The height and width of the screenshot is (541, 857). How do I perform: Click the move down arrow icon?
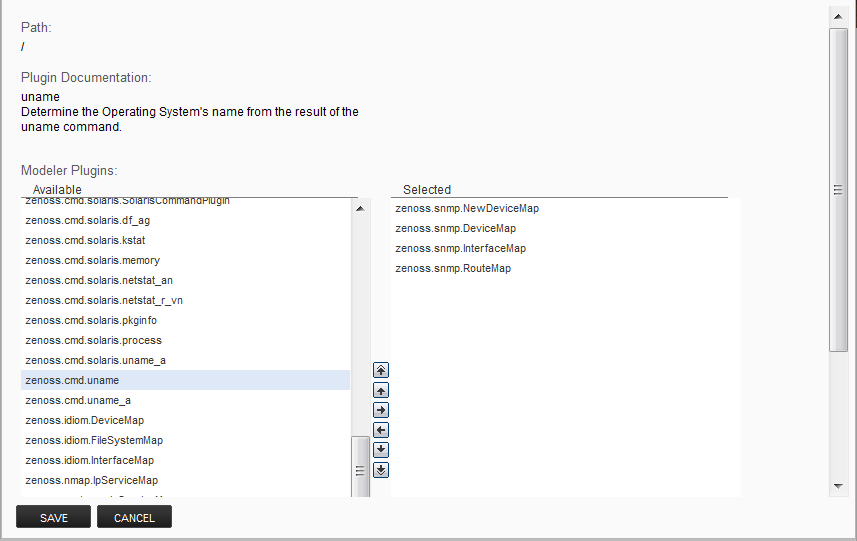coord(380,450)
